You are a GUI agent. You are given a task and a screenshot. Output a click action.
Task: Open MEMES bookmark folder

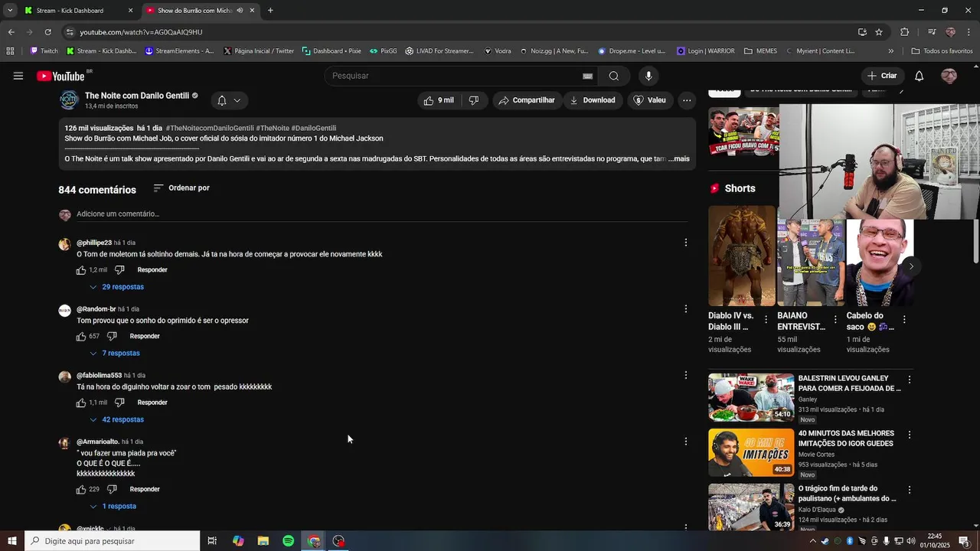[760, 51]
